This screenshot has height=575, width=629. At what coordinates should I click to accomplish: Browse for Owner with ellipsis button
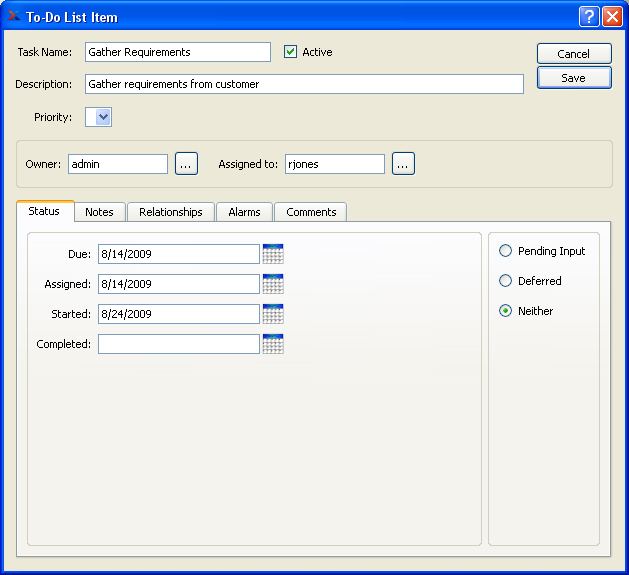[x=187, y=164]
